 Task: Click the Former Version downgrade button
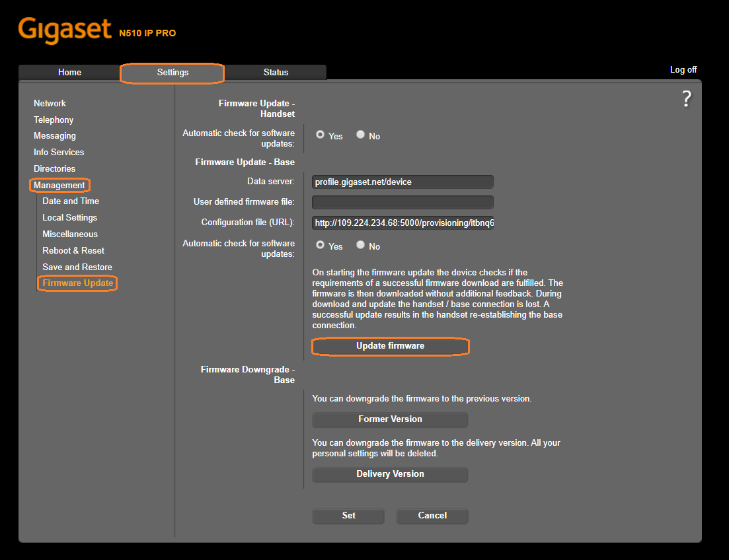[390, 419]
